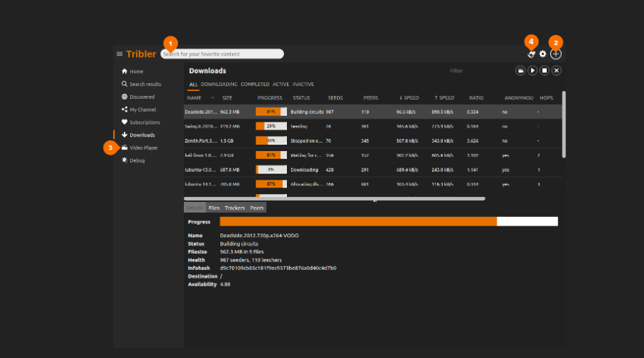The image size is (644, 358).
Task: Click the Downloads arrow icon in sidebar
Action: (125, 135)
